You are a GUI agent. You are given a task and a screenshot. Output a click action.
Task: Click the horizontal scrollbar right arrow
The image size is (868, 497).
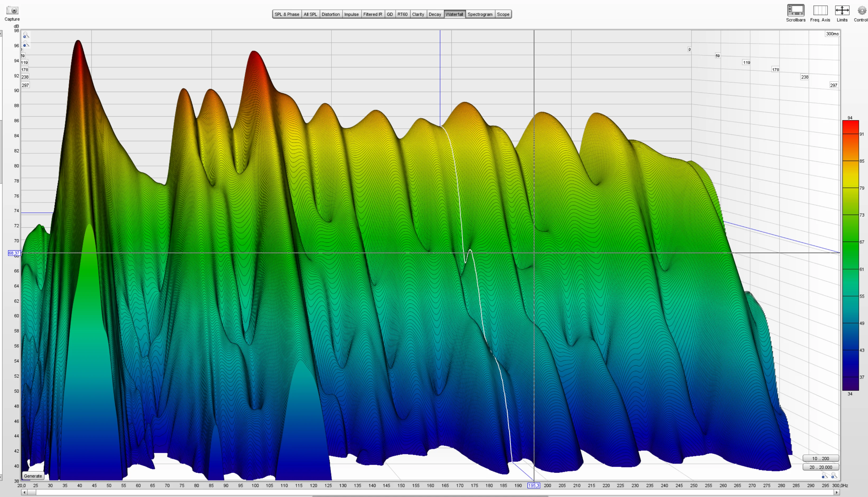click(837, 492)
